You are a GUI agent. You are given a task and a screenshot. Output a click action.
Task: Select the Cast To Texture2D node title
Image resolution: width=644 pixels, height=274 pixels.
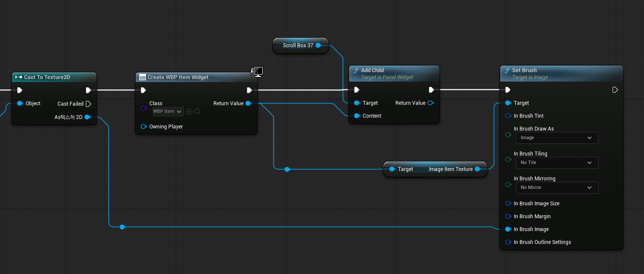[x=47, y=77]
